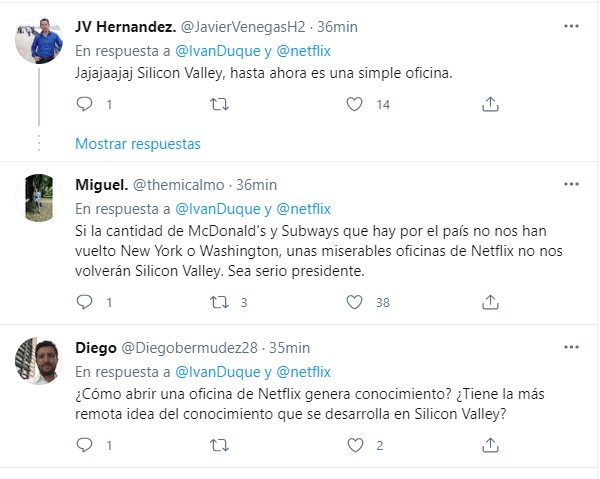The width and height of the screenshot is (600, 479).
Task: Like Diego's tweet with 2 likes
Action: coord(354,445)
